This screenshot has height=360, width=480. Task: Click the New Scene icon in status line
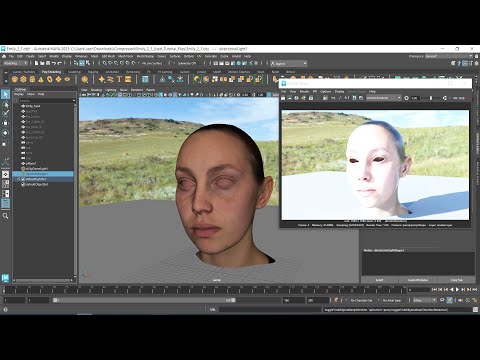point(36,63)
